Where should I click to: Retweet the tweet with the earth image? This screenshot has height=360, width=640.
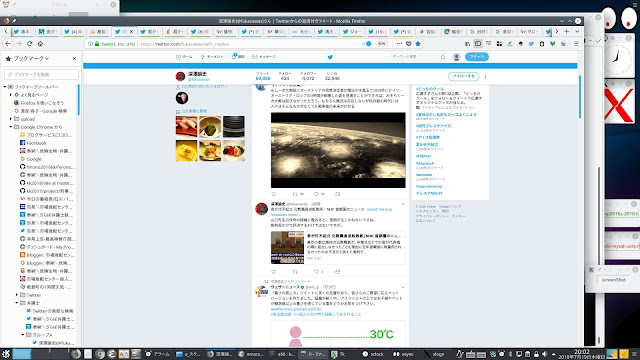coord(295,194)
